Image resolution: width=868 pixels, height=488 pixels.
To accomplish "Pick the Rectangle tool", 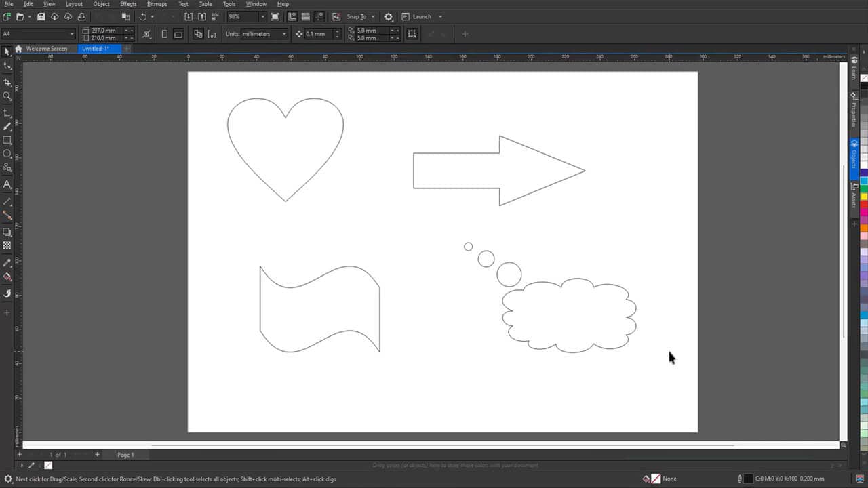I will [x=7, y=140].
